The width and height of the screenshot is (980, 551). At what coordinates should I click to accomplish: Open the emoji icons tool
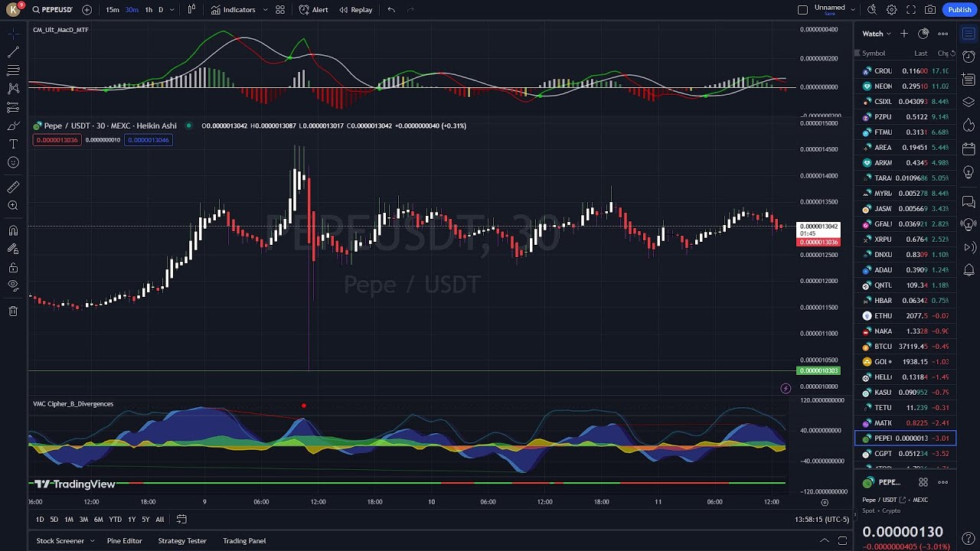click(13, 162)
